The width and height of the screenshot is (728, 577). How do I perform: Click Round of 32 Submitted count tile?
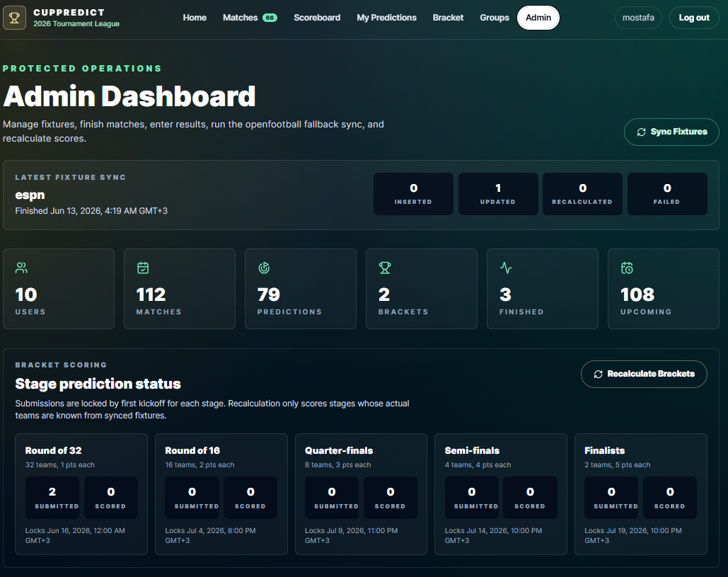coord(52,498)
